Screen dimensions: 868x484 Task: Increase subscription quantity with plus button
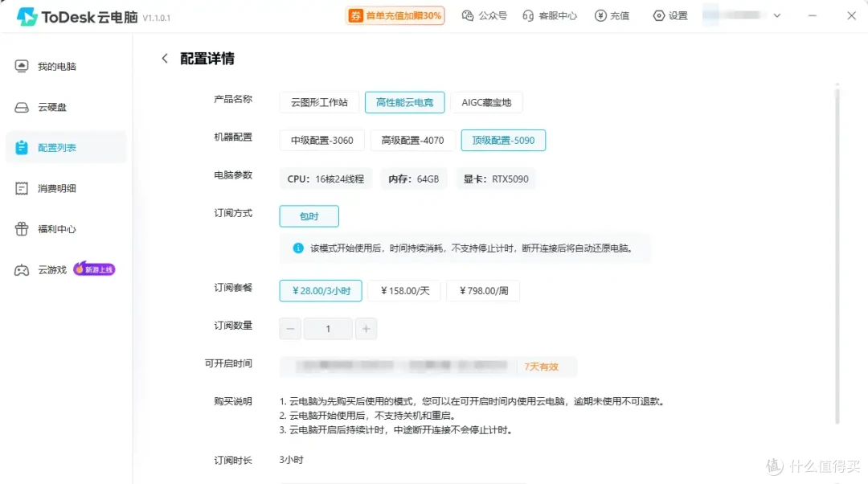[366, 329]
